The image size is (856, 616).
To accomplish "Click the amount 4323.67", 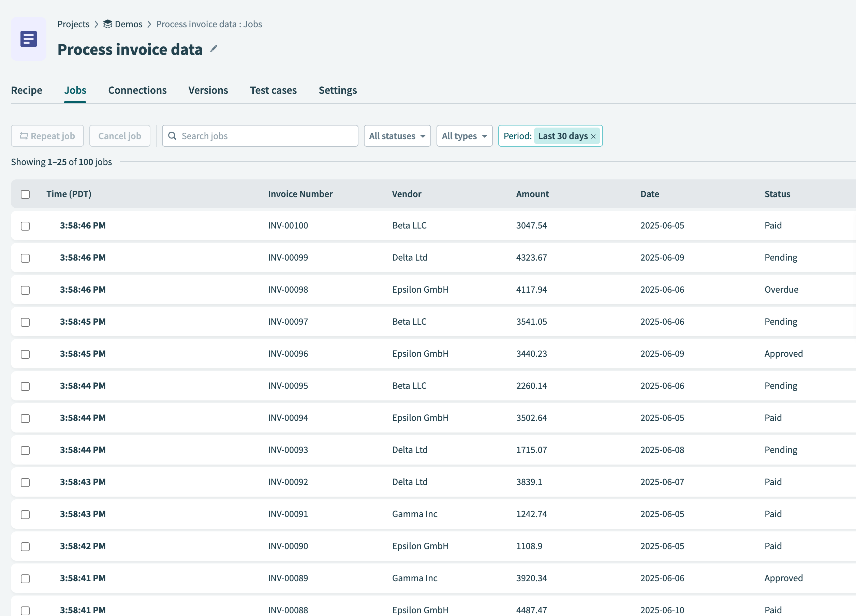I will (531, 258).
